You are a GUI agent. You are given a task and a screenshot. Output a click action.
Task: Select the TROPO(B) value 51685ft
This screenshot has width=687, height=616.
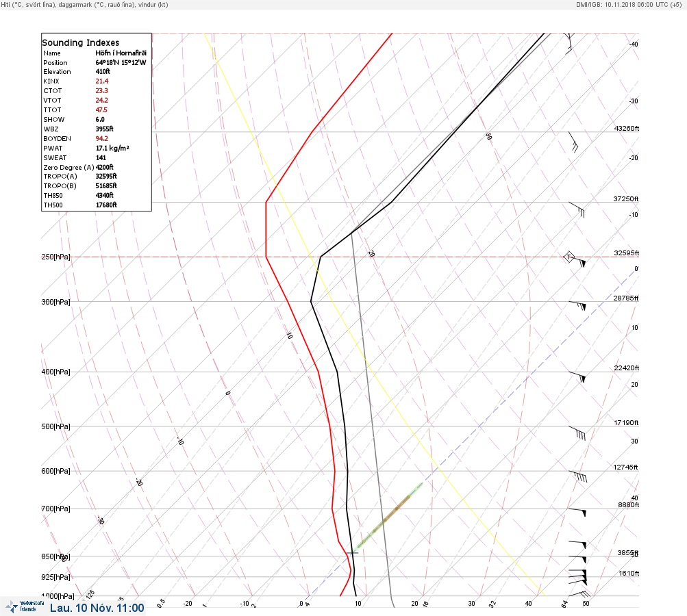click(106, 185)
